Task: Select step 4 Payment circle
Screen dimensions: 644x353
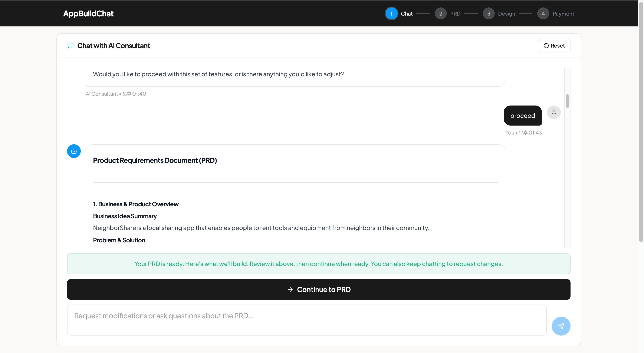Action: [x=543, y=13]
